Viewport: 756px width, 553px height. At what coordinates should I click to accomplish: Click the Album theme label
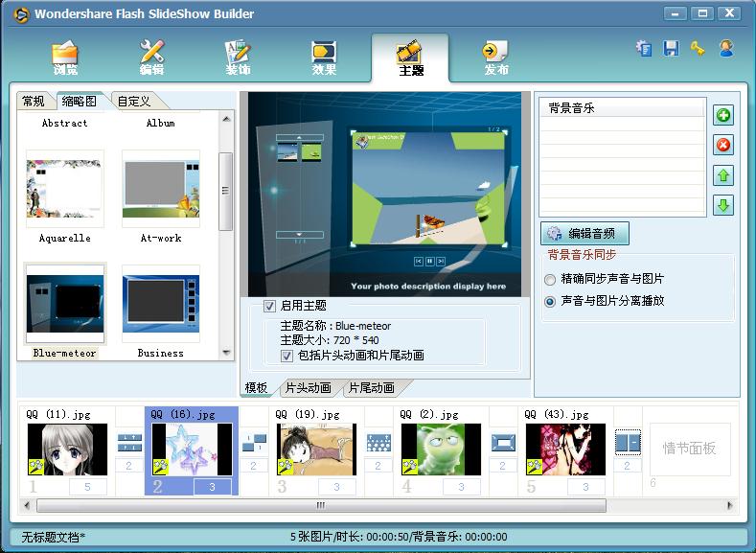pos(161,123)
